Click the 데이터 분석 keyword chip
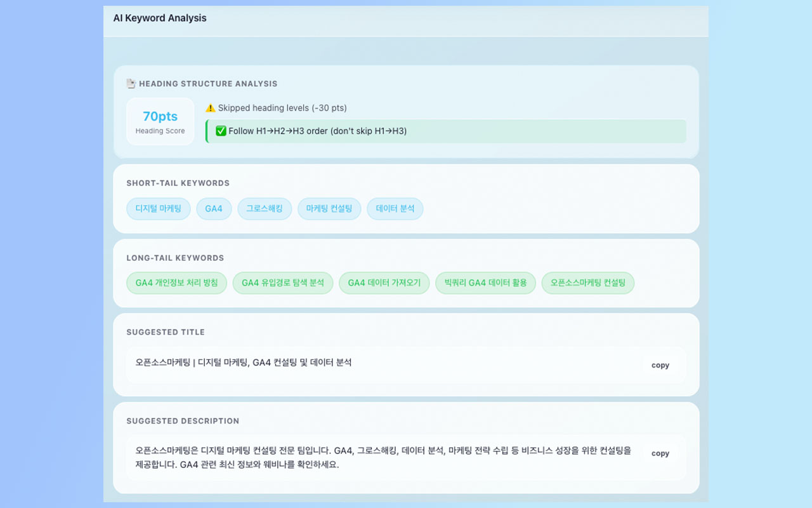The image size is (812, 508). click(395, 209)
